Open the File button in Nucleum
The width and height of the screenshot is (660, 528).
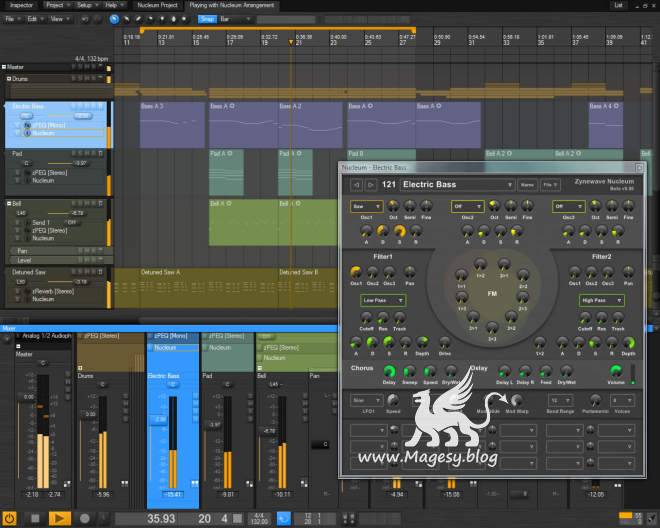550,185
